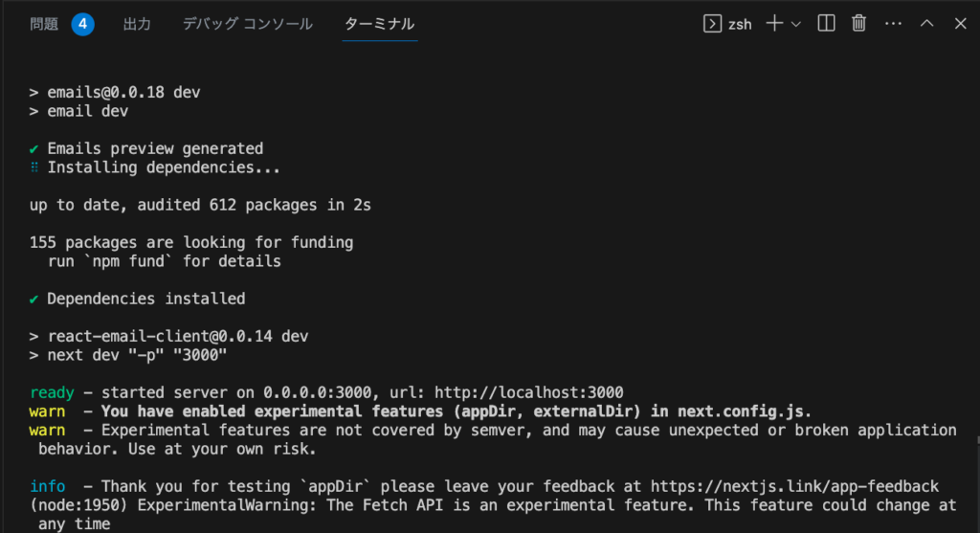Click the zsh shell name label
This screenshot has height=533, width=980.
740,24
